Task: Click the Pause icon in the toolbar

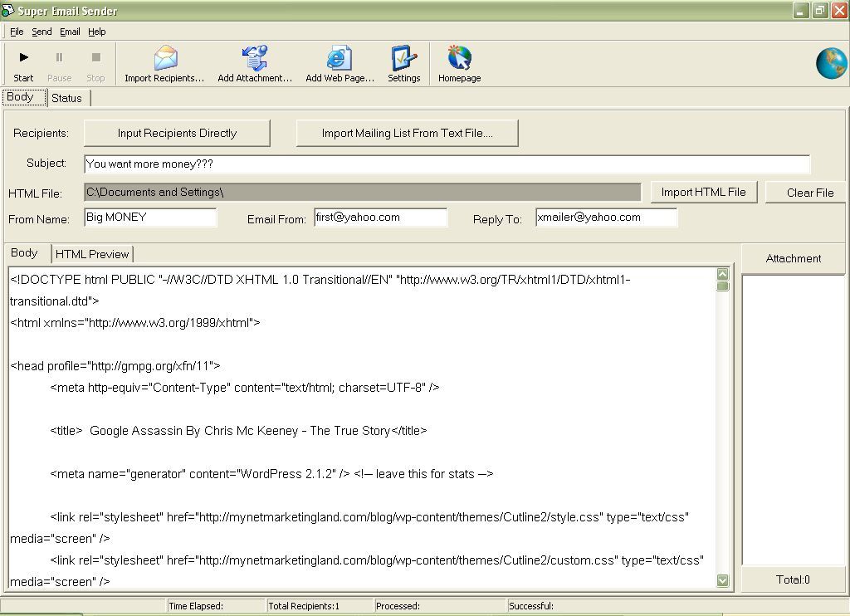Action: click(59, 62)
